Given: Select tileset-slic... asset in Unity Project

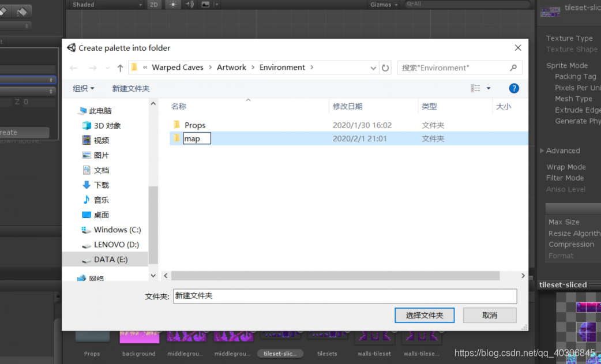Looking at the screenshot, I should 280,354.
